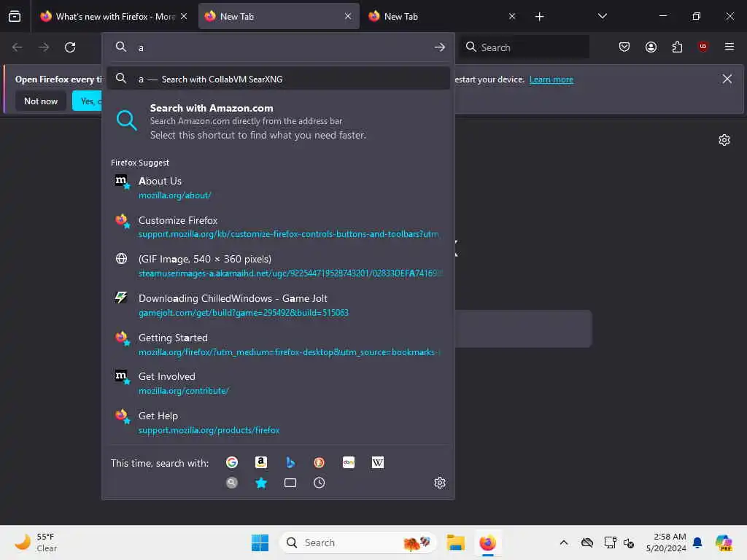Click the notifications bell in tray
This screenshot has height=560, width=747.
[x=697, y=542]
